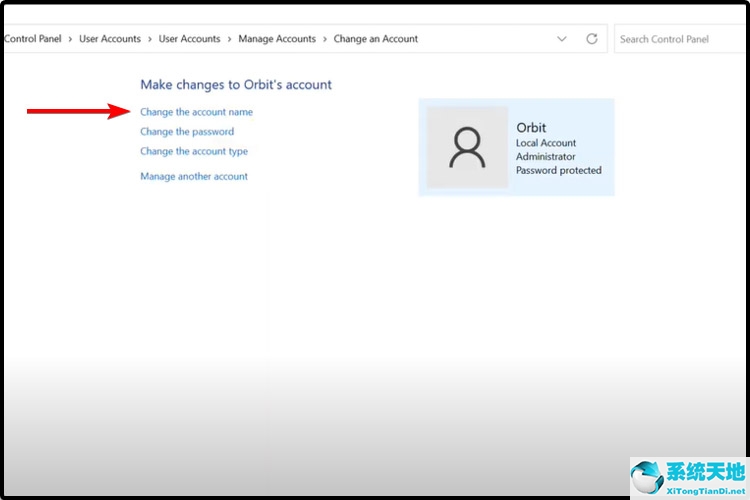Select the second User Accounts breadcrumb
This screenshot has height=500, width=750.
click(x=189, y=39)
